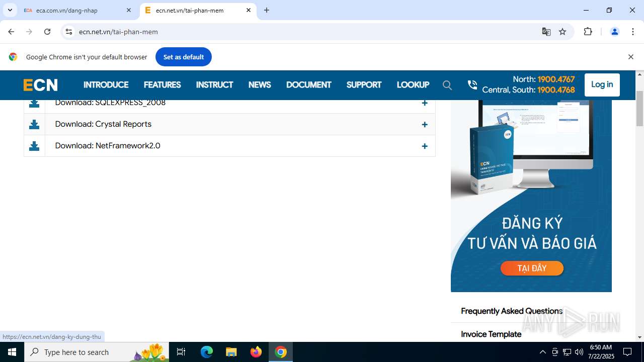This screenshot has height=362, width=644.
Task: Launch Microsoft Edge from taskbar
Action: pyautogui.click(x=207, y=352)
